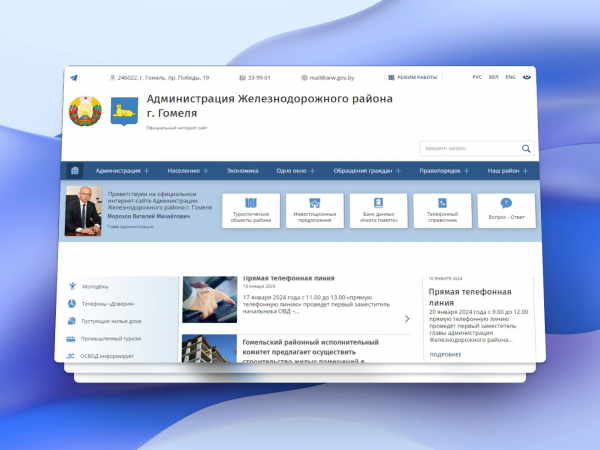Open Администрация menu item

pos(118,171)
